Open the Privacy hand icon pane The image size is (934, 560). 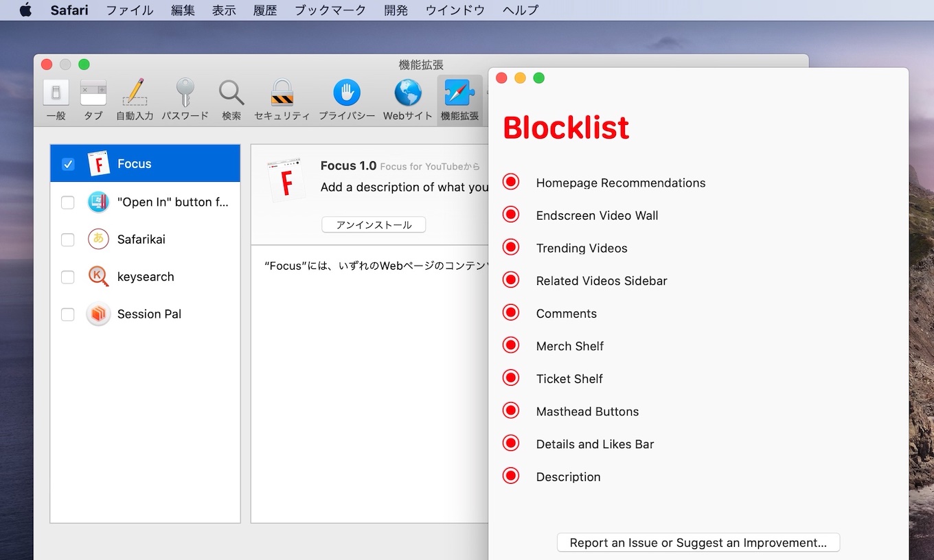click(347, 93)
